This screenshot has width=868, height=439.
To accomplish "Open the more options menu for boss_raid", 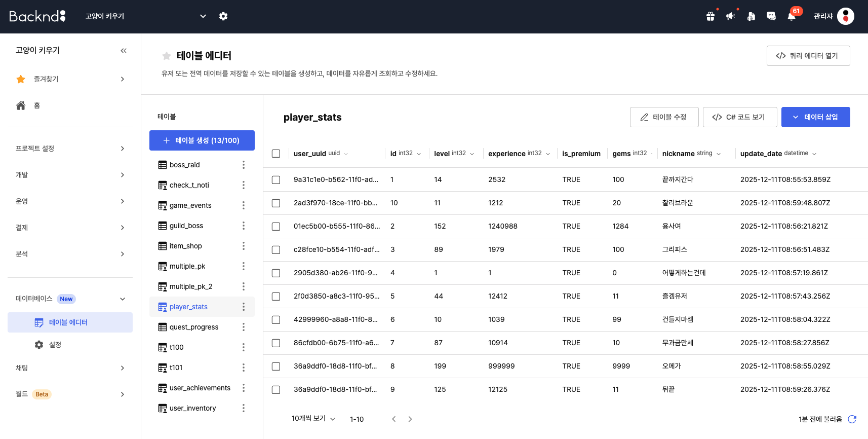I will (244, 165).
